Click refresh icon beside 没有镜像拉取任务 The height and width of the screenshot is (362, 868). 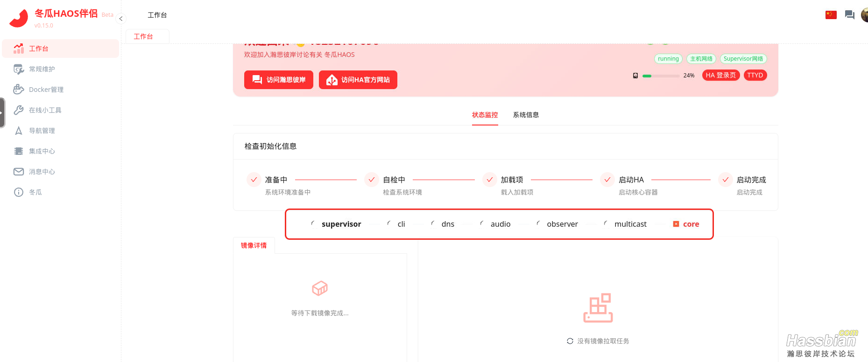click(x=570, y=341)
